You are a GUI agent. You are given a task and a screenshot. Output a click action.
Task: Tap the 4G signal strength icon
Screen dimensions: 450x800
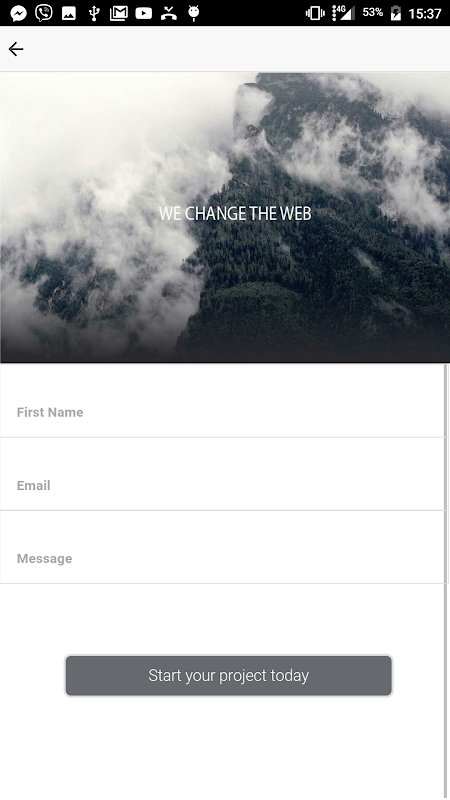(343, 13)
